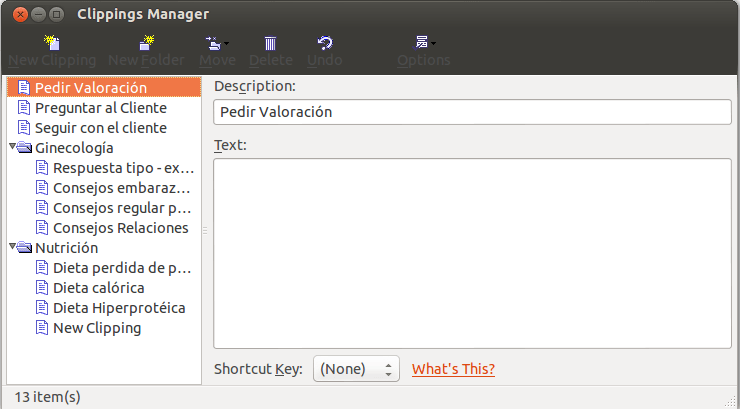This screenshot has width=740, height=409.
Task: Choose the Consejos Relaciones clipping
Action: (120, 228)
